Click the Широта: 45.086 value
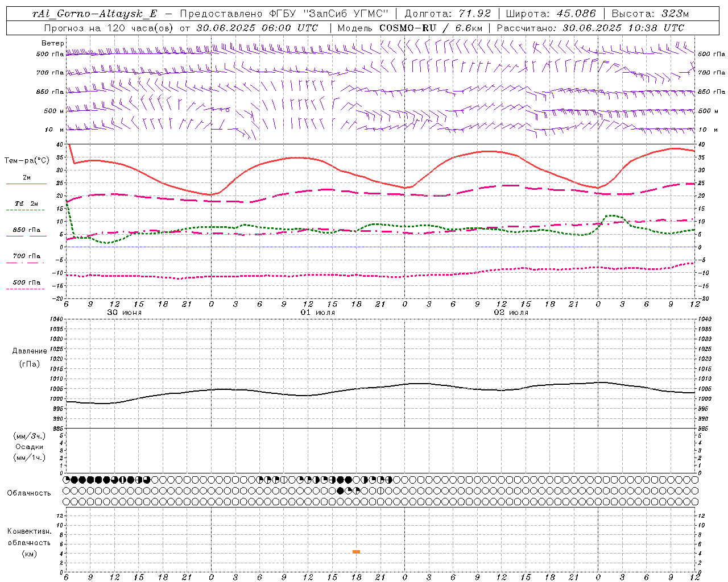 pos(551,14)
